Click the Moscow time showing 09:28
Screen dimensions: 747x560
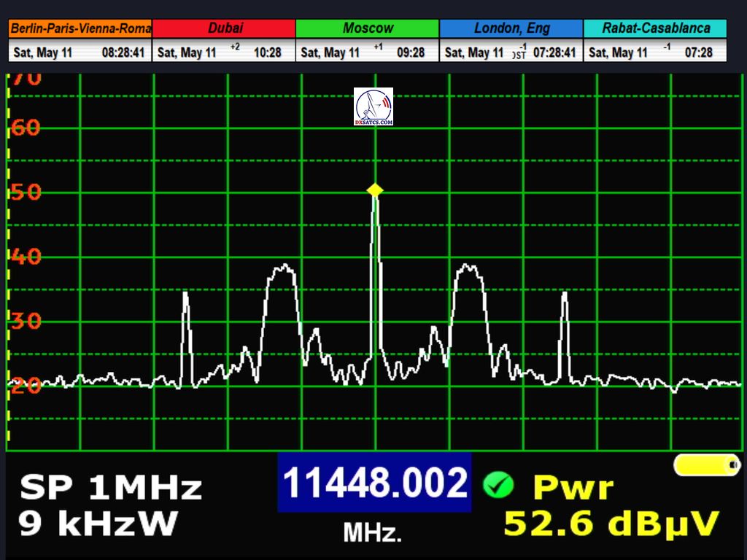(x=410, y=52)
